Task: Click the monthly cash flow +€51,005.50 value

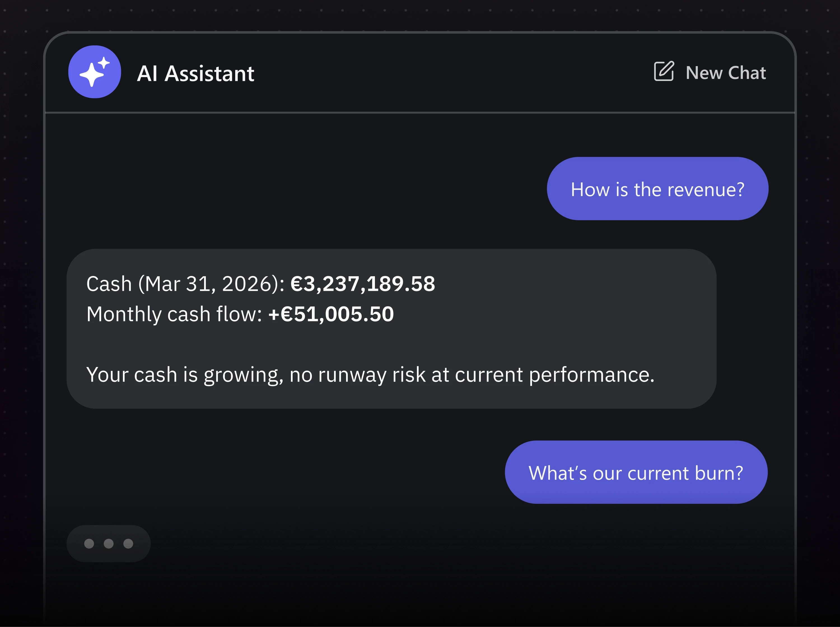Action: (331, 314)
